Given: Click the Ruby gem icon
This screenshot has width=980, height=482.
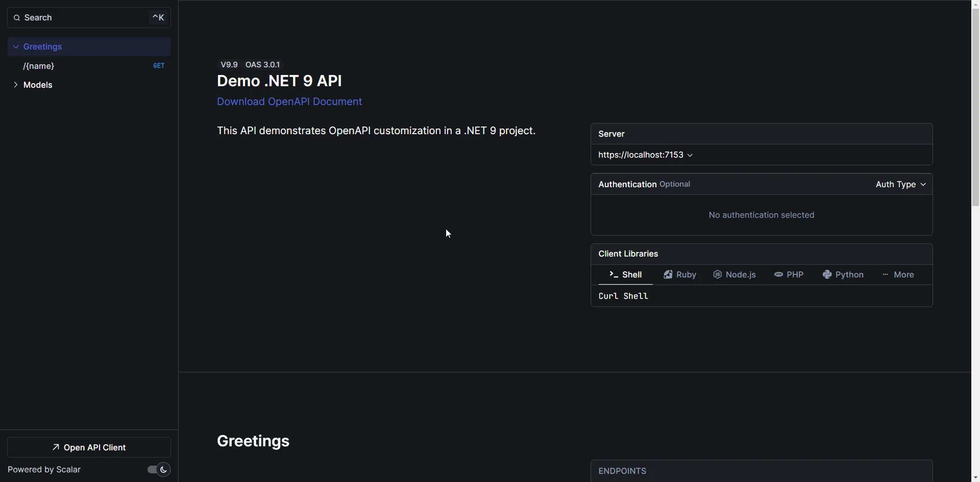Looking at the screenshot, I should (x=668, y=275).
